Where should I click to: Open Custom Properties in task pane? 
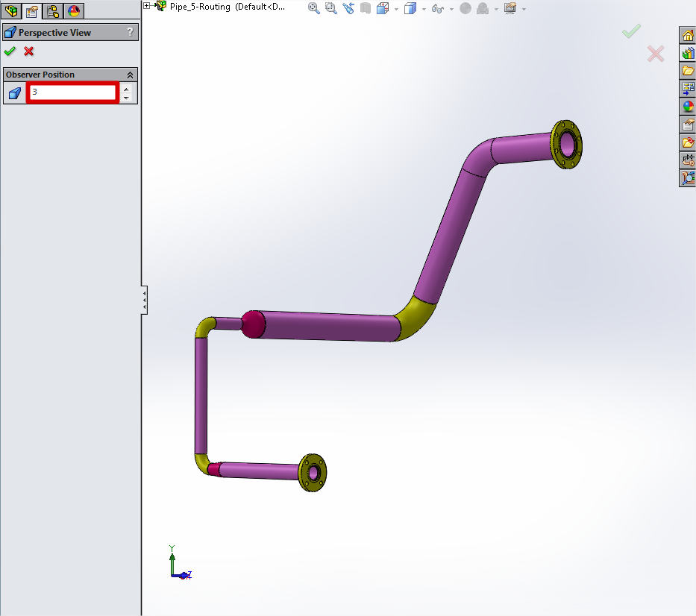point(688,125)
